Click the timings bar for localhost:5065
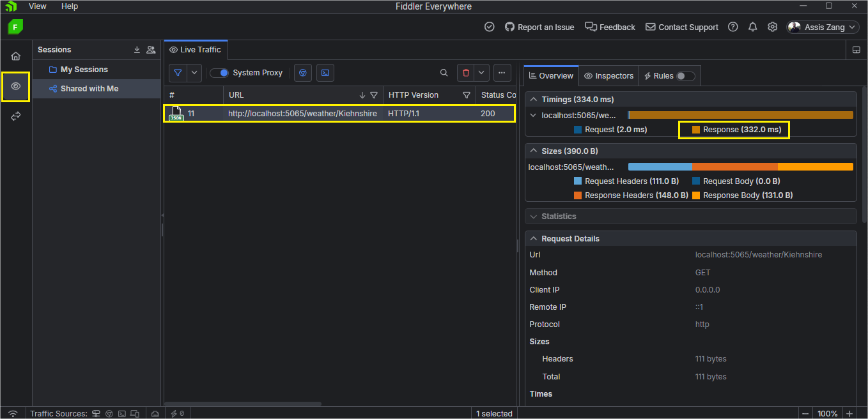The height and width of the screenshot is (419, 868). [x=741, y=115]
